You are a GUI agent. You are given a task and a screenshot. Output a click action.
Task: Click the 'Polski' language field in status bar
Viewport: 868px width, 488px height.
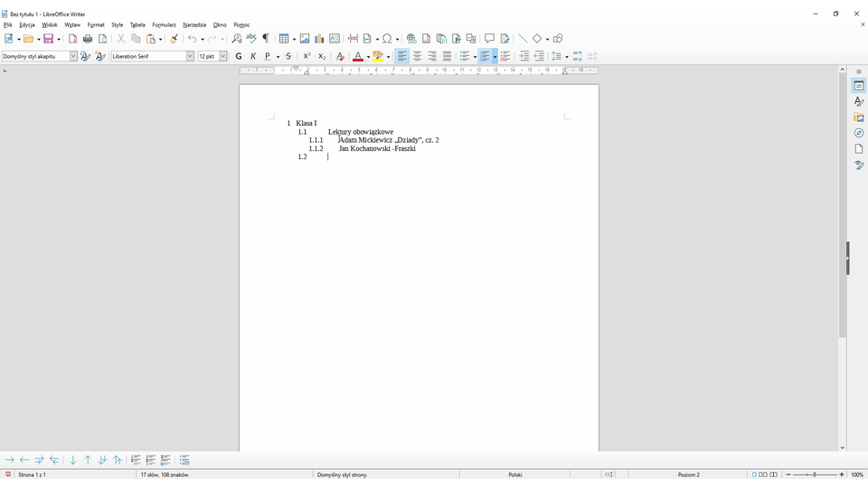[515, 474]
